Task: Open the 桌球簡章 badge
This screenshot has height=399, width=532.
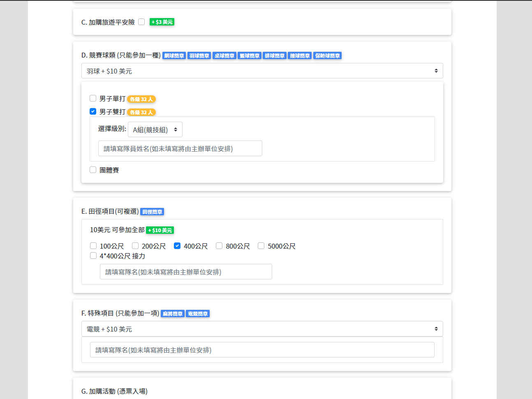Action: 224,55
